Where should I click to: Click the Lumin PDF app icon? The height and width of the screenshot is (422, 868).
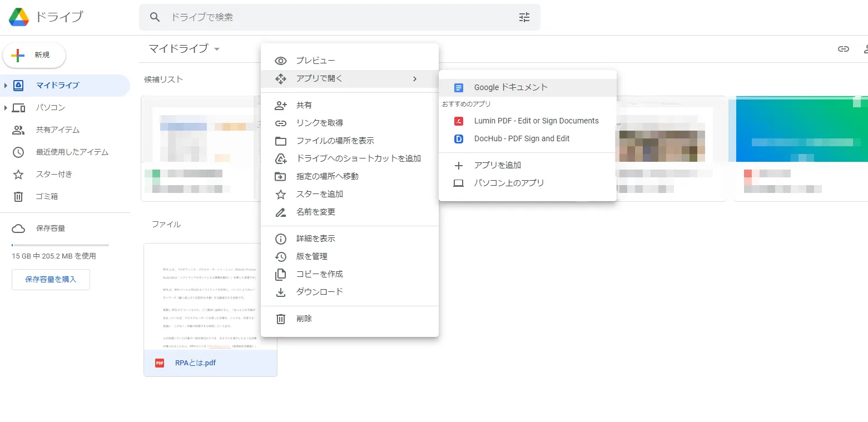point(459,121)
